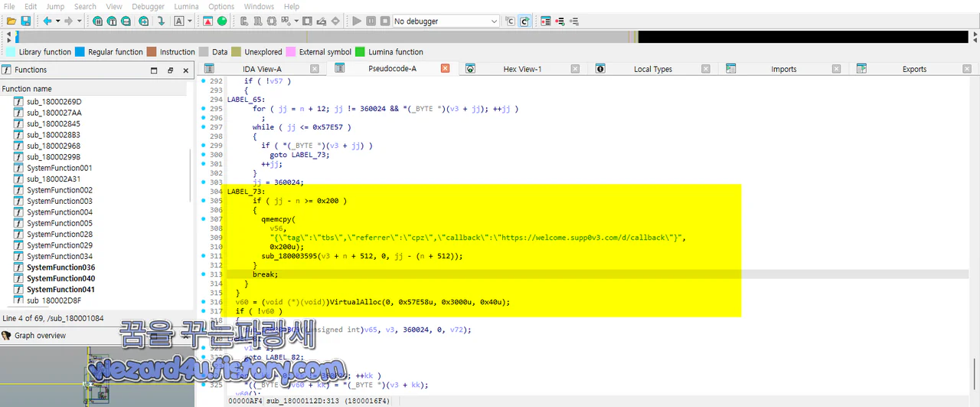The image size is (980, 407).
Task: Click the green down-arrow jump icon
Action: click(161, 21)
